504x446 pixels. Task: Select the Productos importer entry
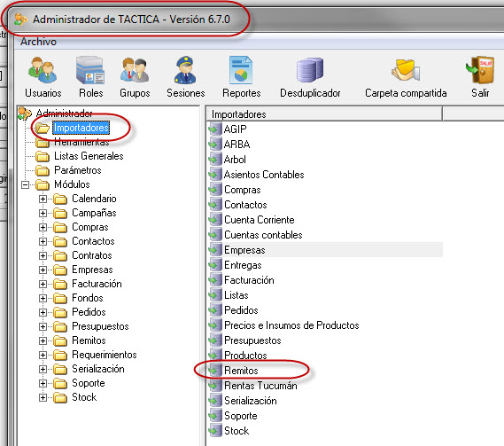click(245, 356)
